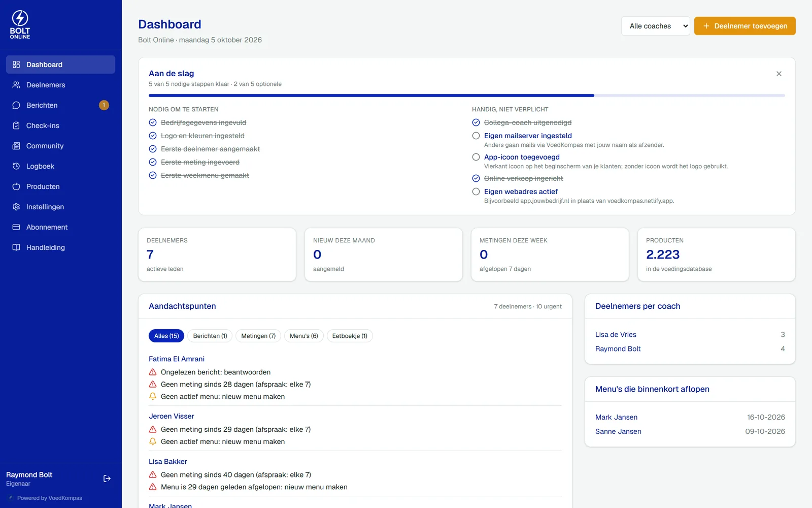Click the unread badge on Berichten
The height and width of the screenshot is (508, 812).
click(104, 105)
